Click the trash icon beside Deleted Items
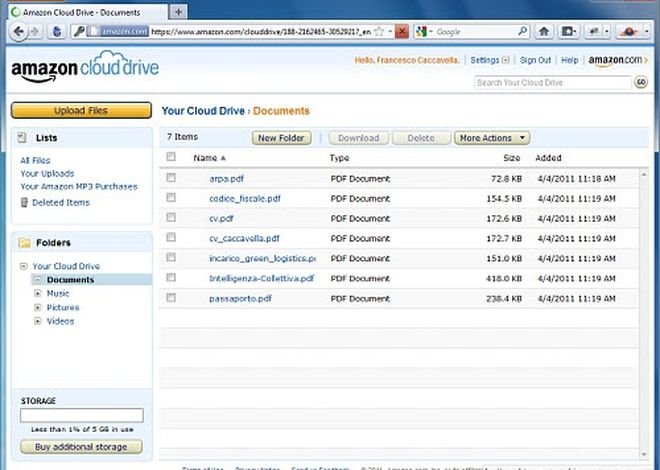This screenshot has width=660, height=470. point(24,202)
